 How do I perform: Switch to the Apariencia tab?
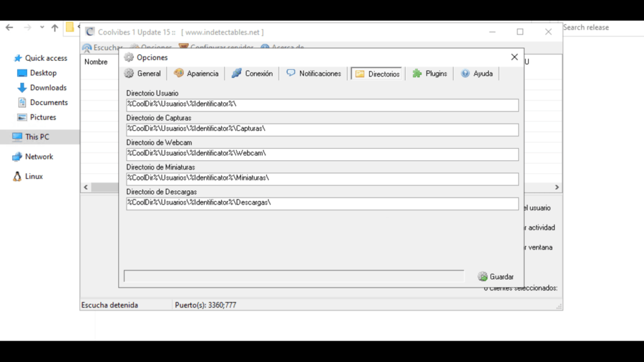coord(196,74)
